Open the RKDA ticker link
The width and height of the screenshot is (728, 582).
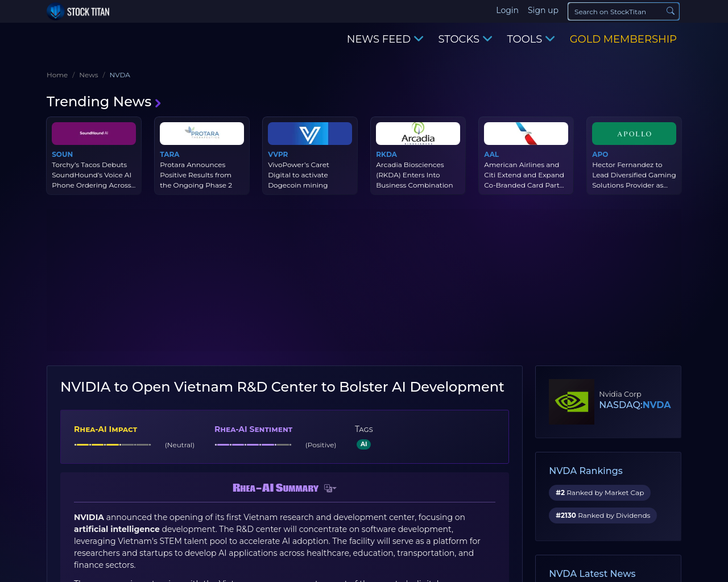(386, 154)
